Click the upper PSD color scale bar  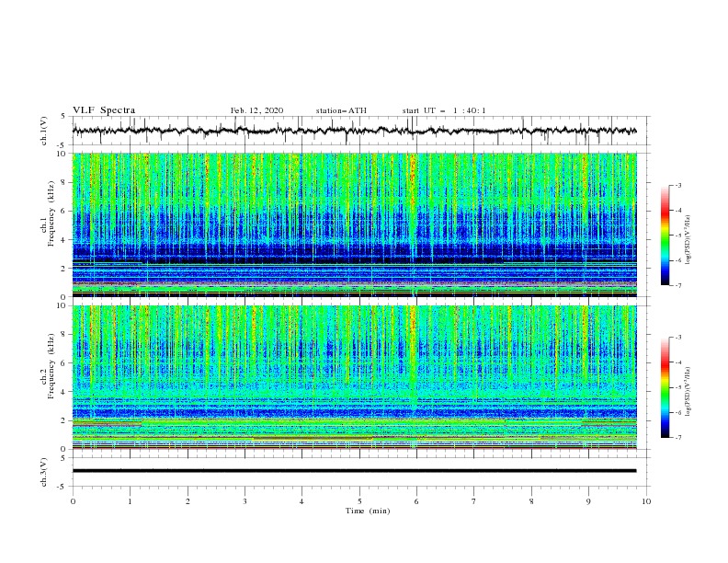(665, 236)
